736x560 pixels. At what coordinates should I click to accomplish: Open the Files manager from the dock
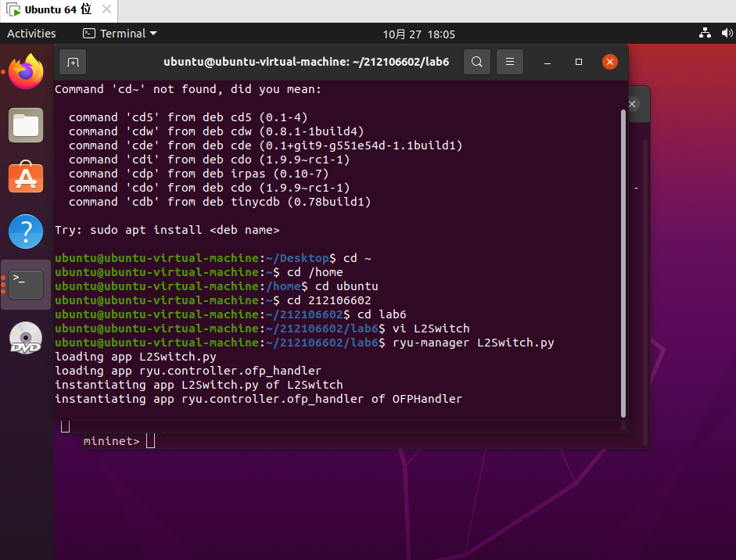[x=26, y=125]
